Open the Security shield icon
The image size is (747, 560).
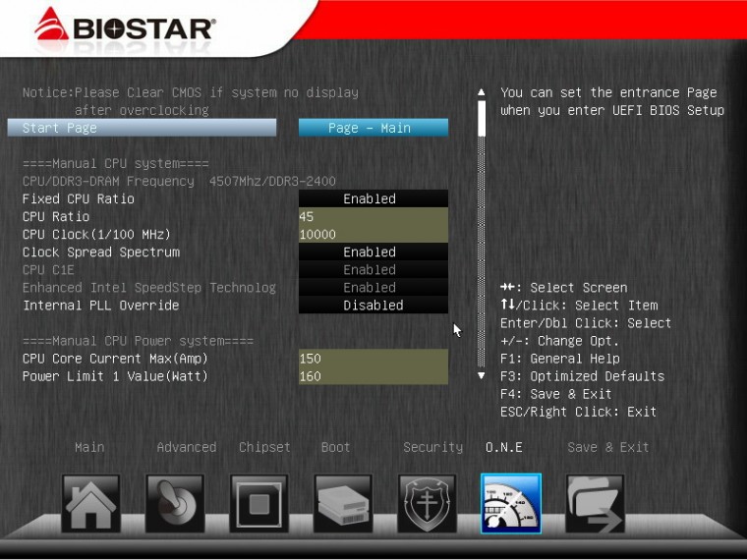[x=427, y=503]
